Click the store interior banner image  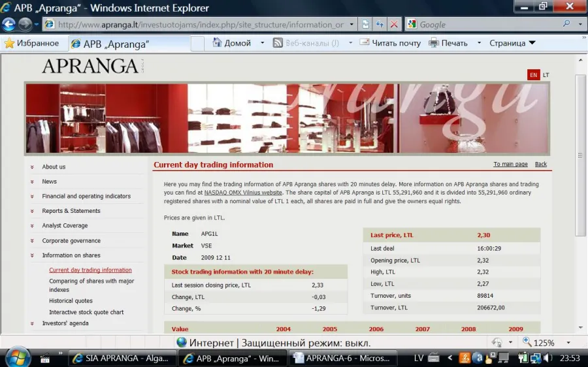coord(287,118)
